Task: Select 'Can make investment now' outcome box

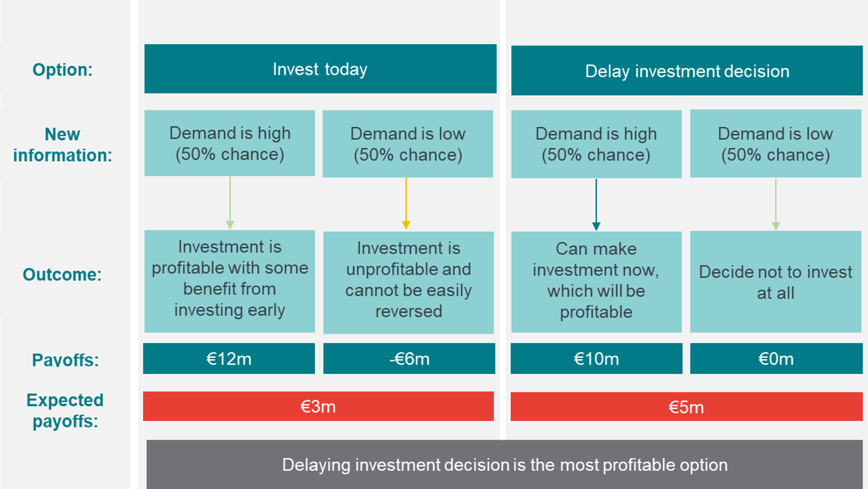Action: click(x=596, y=282)
